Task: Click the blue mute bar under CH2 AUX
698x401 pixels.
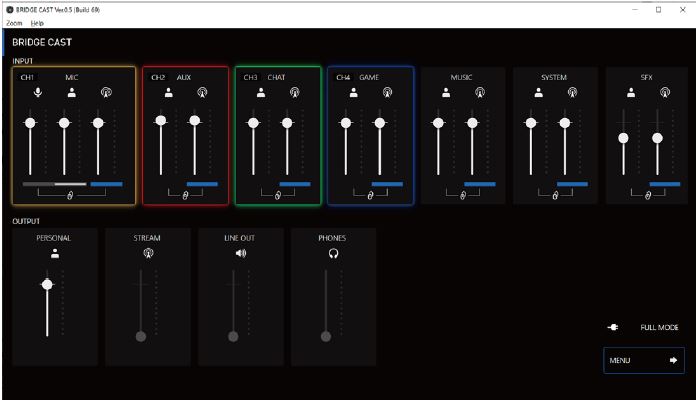Action: pyautogui.click(x=203, y=184)
